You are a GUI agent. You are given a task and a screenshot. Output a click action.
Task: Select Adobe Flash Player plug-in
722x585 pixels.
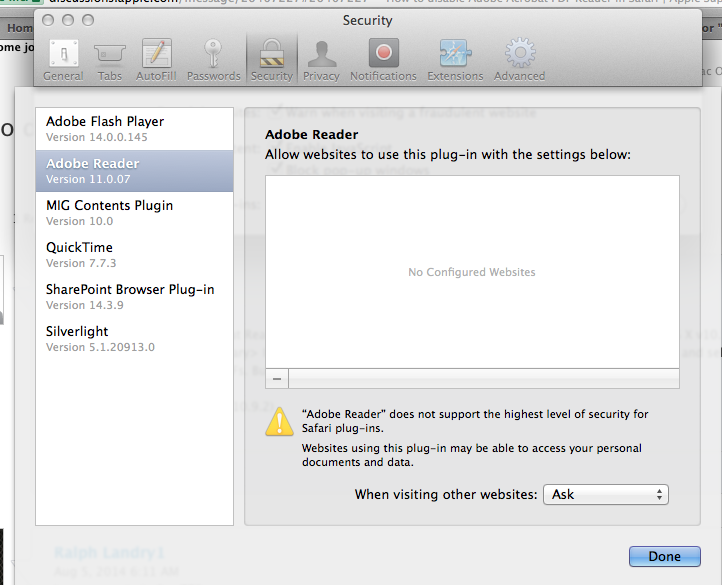134,129
